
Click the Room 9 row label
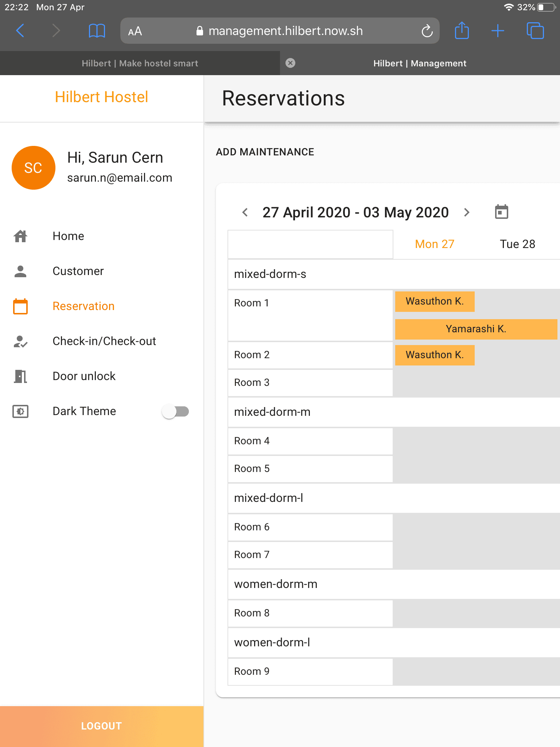coord(310,671)
